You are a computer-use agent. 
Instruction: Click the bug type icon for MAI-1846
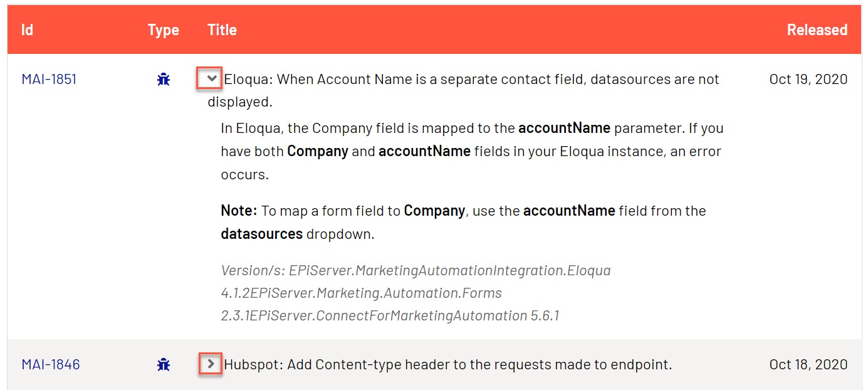click(x=164, y=364)
